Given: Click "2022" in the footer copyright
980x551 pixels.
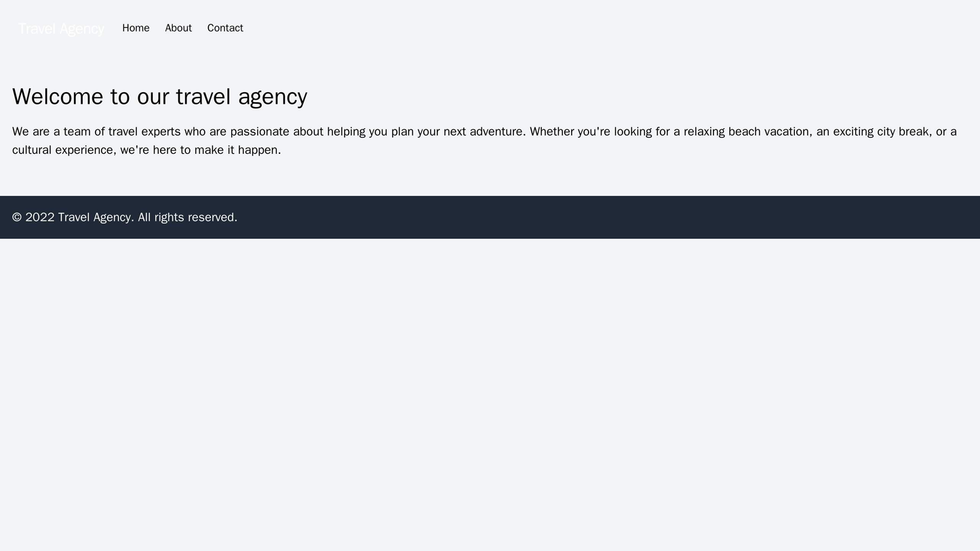Looking at the screenshot, I should [x=40, y=217].
